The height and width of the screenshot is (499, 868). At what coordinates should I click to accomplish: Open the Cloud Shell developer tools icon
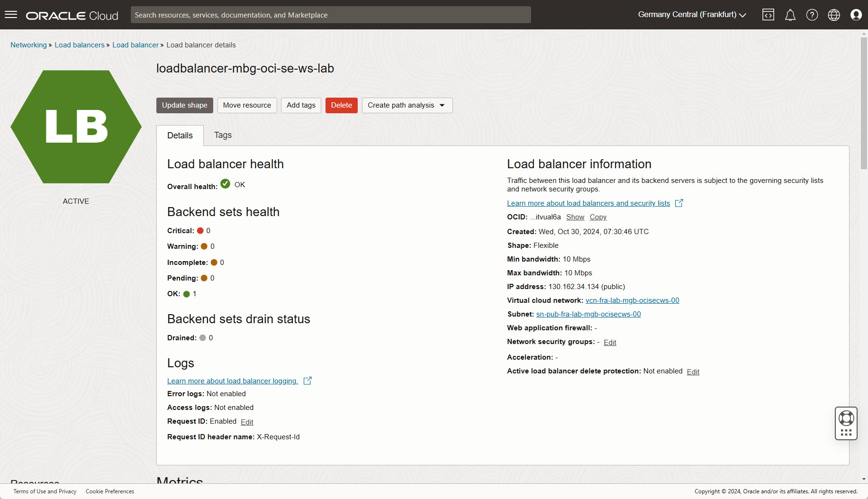point(768,15)
